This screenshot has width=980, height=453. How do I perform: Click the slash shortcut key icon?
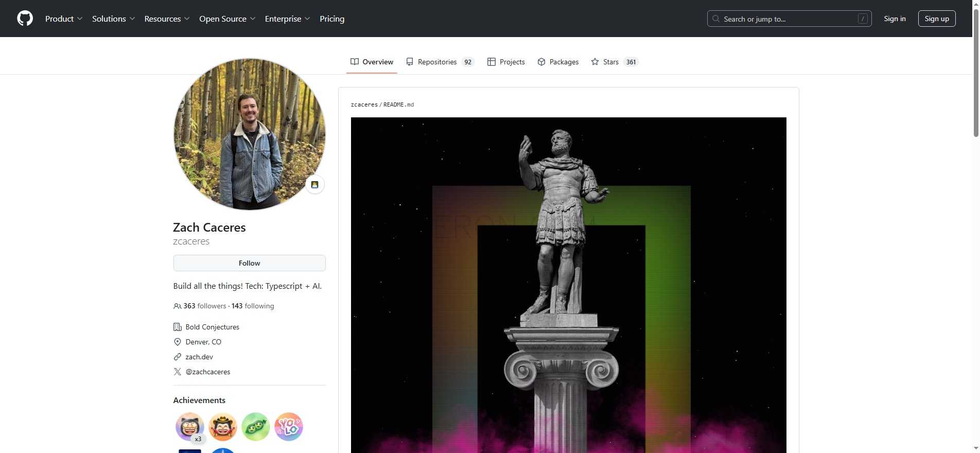[863, 19]
